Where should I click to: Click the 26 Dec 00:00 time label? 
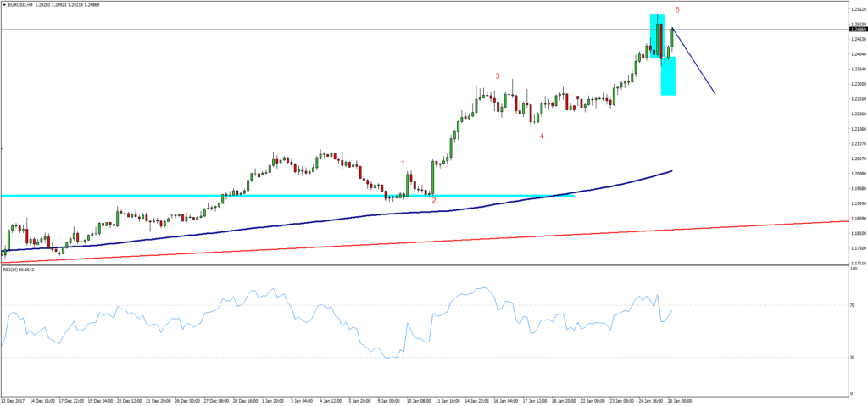187,400
